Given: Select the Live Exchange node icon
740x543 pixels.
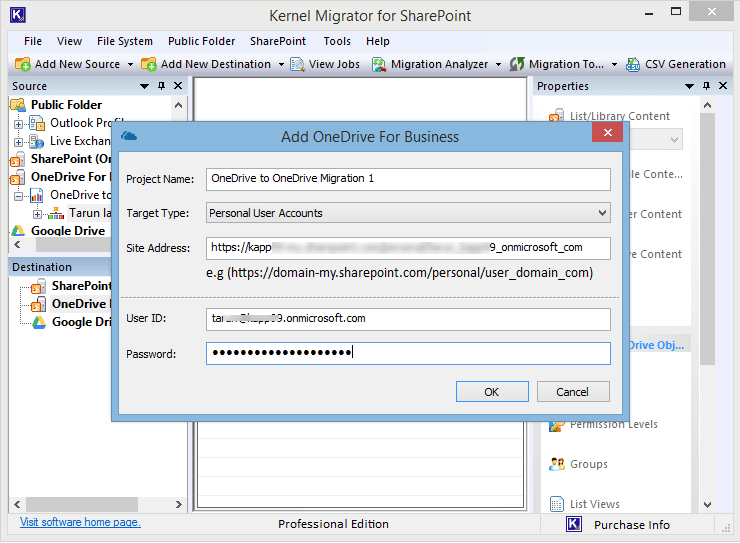Looking at the screenshot, I should coord(37,141).
